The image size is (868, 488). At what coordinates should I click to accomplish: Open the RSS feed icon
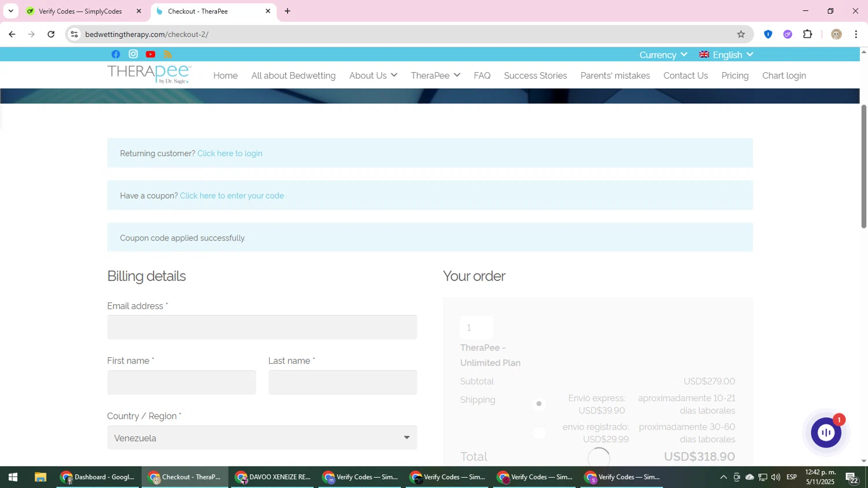(168, 54)
